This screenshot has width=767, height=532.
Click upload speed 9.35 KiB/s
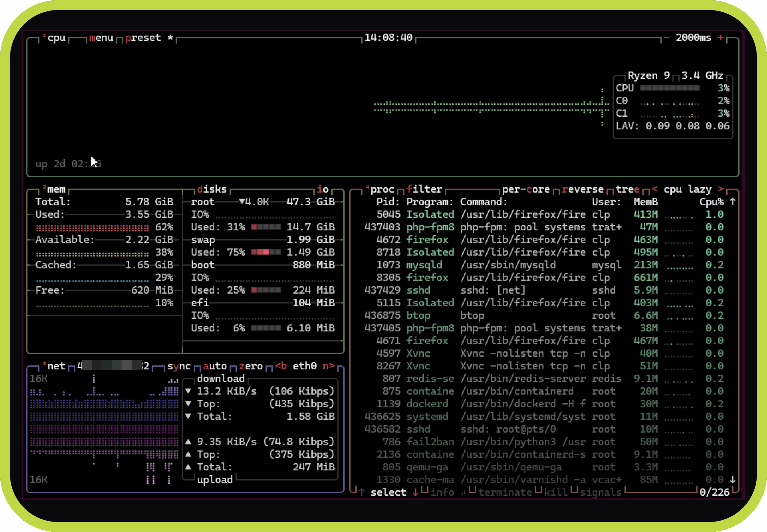(x=227, y=442)
